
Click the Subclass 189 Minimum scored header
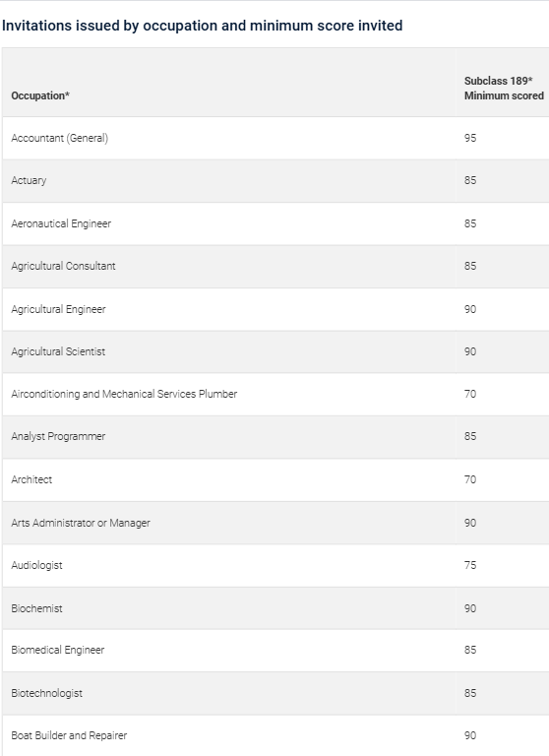[x=504, y=89]
